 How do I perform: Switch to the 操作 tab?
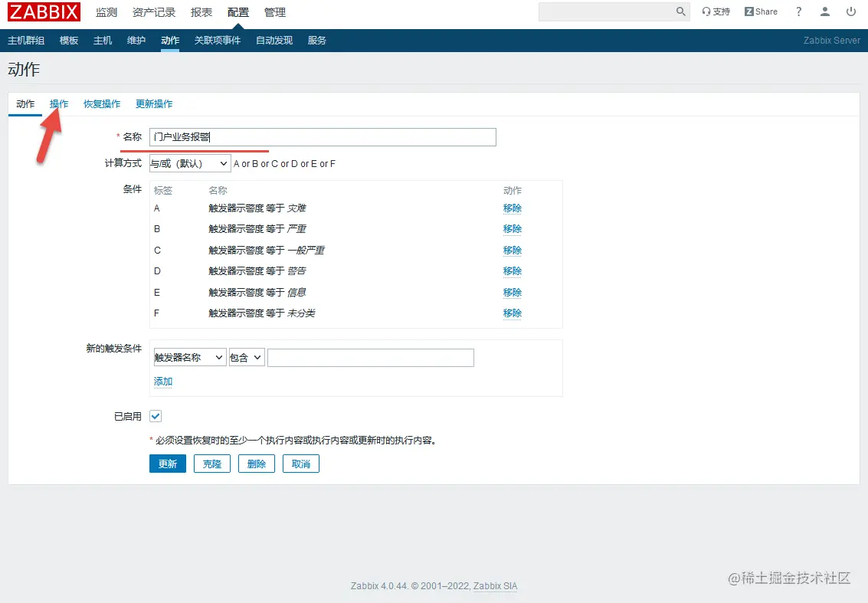point(59,104)
